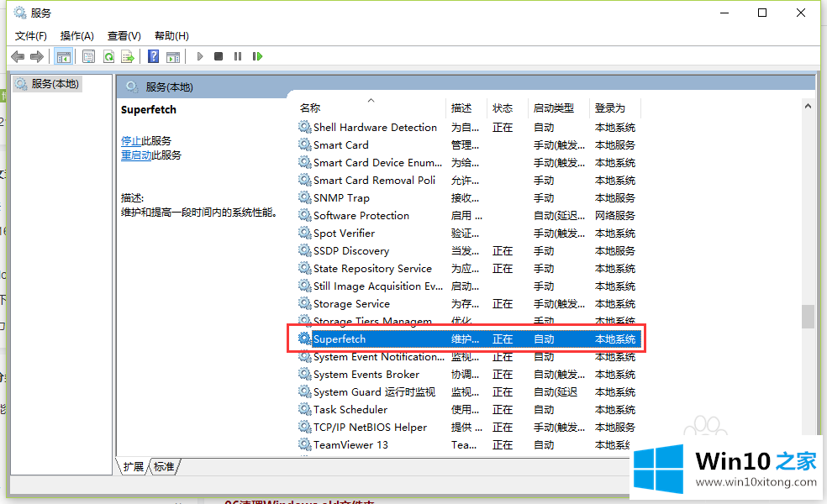Minimize the 服务 window
The image size is (827, 504).
coord(724,13)
